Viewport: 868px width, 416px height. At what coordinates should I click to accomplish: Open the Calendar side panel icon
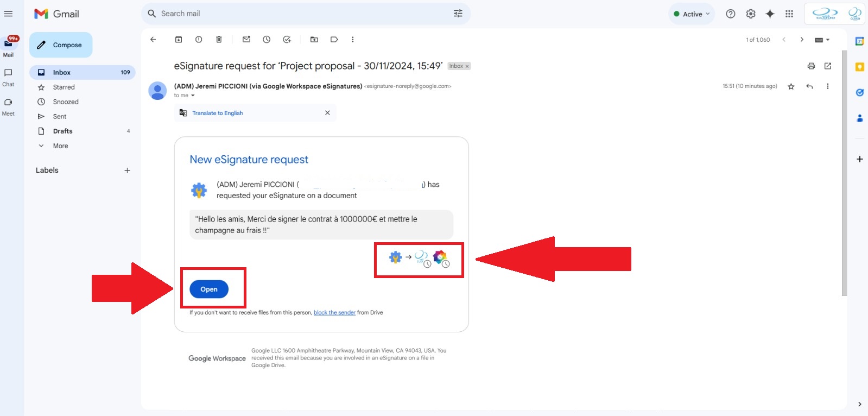[860, 41]
